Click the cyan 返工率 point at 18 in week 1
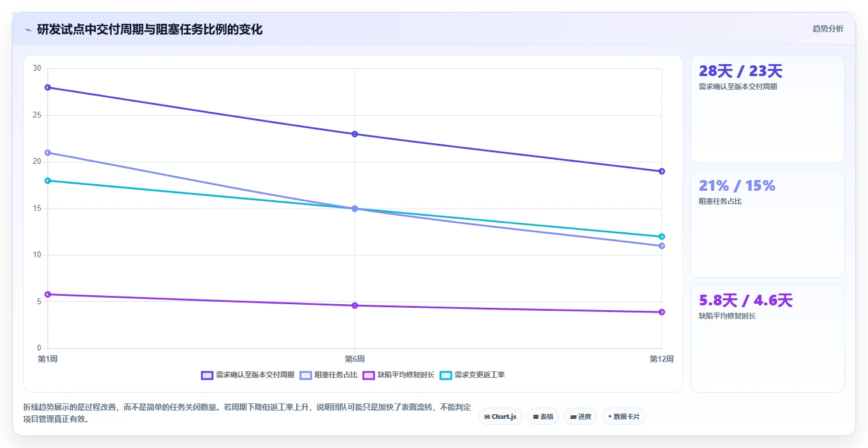Viewport: 868px width, 448px height. (x=47, y=181)
